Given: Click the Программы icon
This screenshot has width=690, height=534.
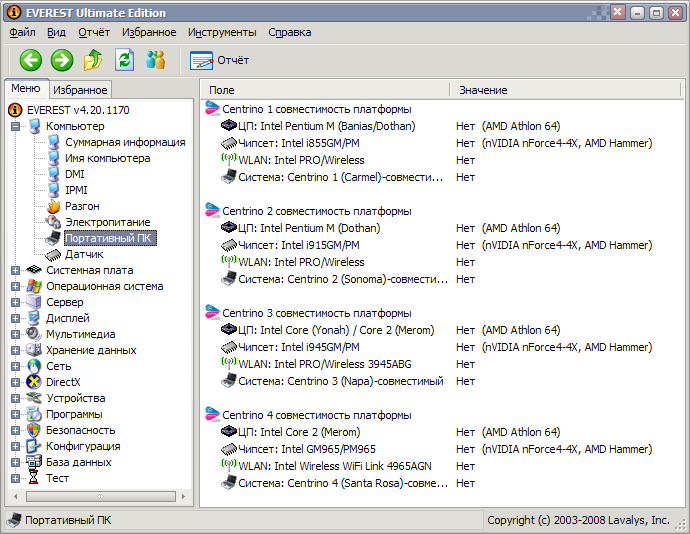Looking at the screenshot, I should (34, 414).
